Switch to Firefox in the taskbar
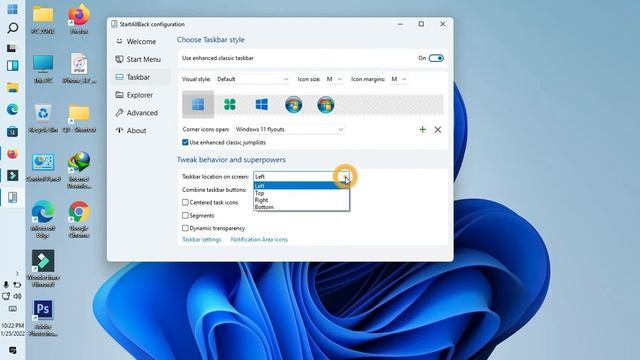 12,153
